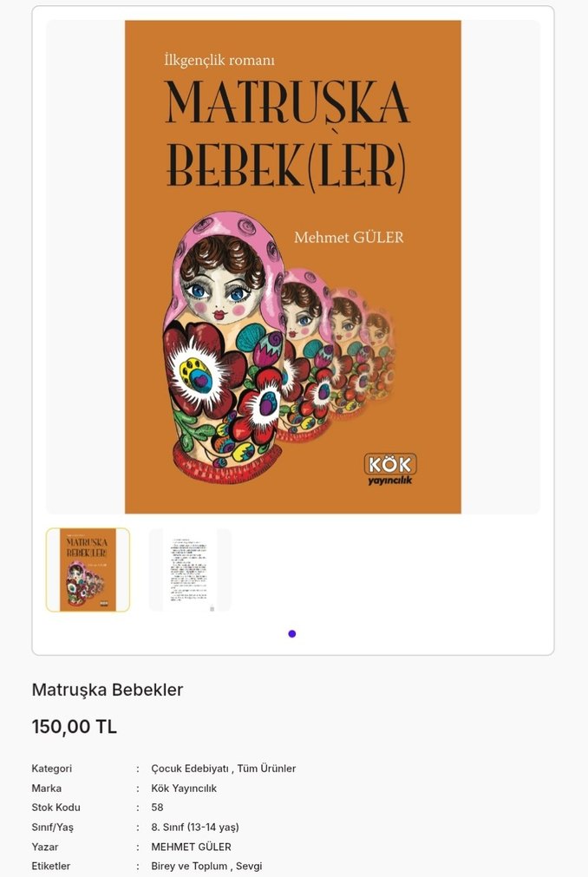Click the Matruşka Bebekler product title
This screenshot has height=877, width=588.
pyautogui.click(x=108, y=690)
